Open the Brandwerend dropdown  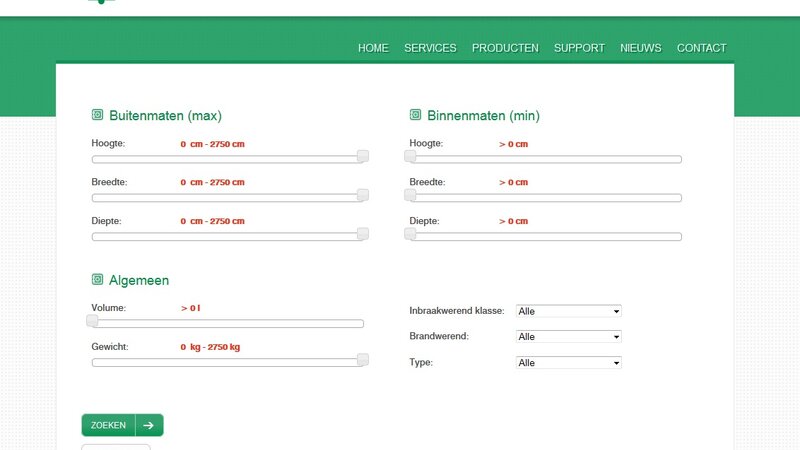(x=568, y=337)
